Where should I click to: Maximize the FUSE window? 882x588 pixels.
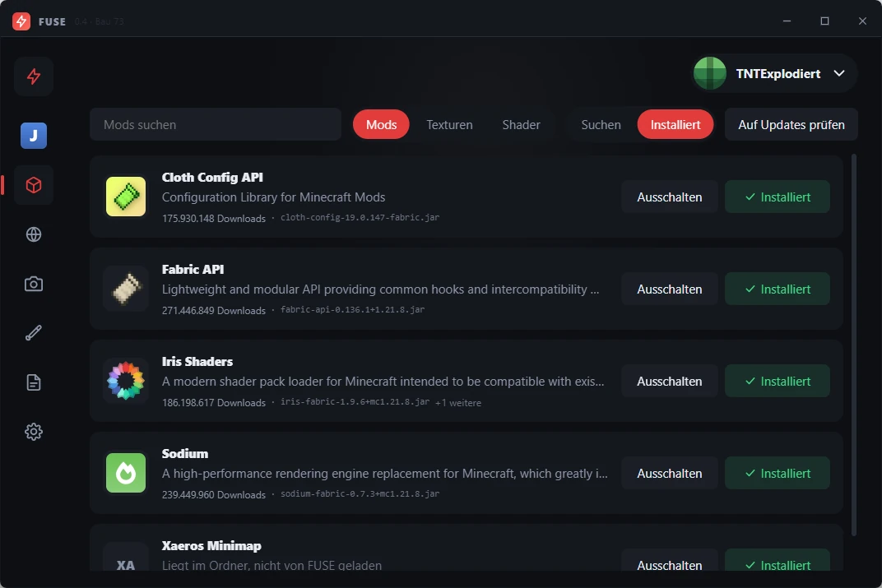824,21
